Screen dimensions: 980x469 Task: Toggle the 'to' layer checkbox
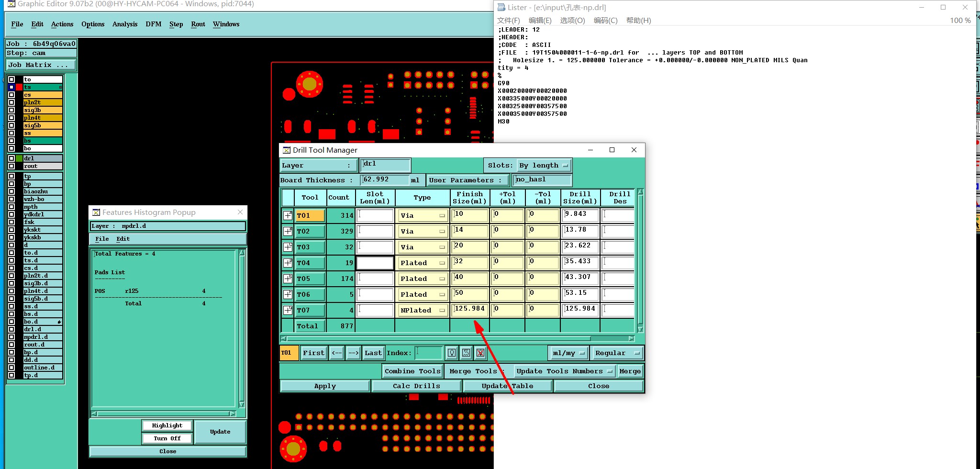(11, 79)
